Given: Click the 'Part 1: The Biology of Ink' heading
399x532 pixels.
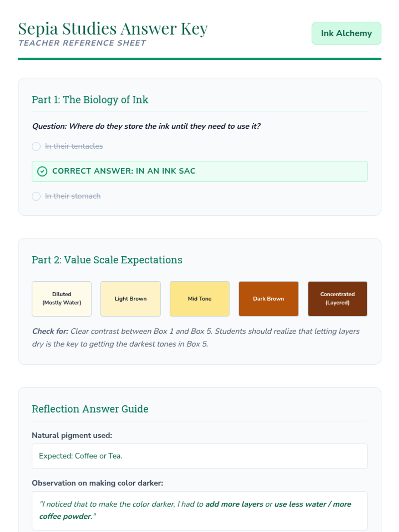Looking at the screenshot, I should pos(90,100).
